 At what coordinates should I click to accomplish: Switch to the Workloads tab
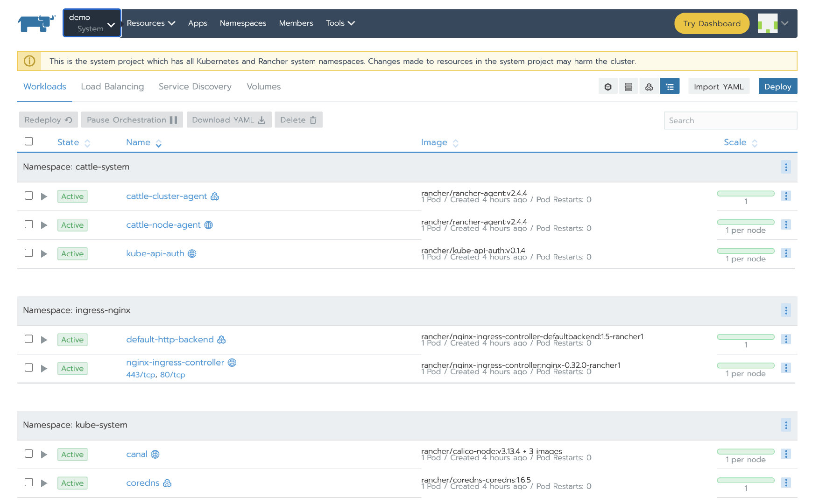tap(45, 86)
